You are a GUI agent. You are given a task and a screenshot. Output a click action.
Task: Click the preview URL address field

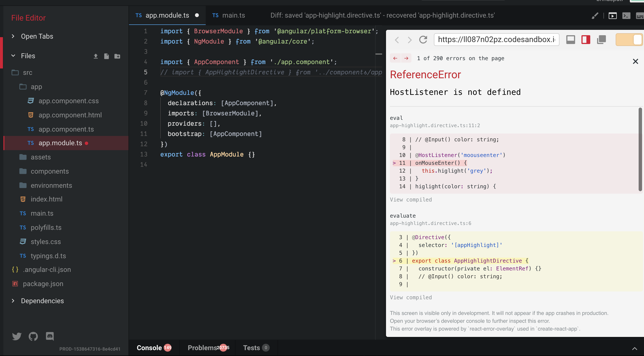pos(496,40)
